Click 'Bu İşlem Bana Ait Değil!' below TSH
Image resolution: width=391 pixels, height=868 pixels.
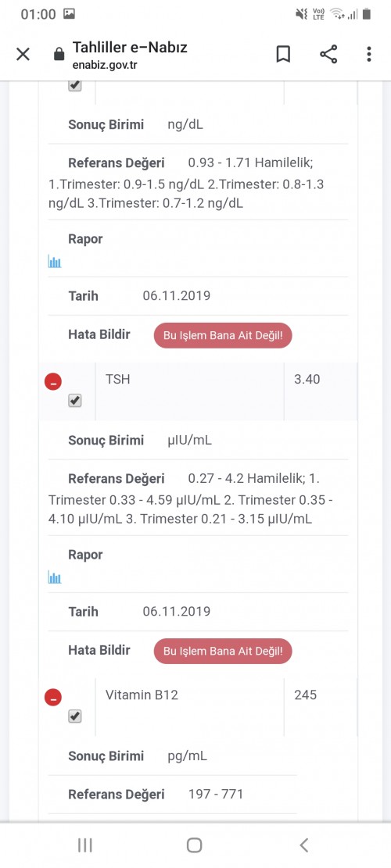(223, 651)
